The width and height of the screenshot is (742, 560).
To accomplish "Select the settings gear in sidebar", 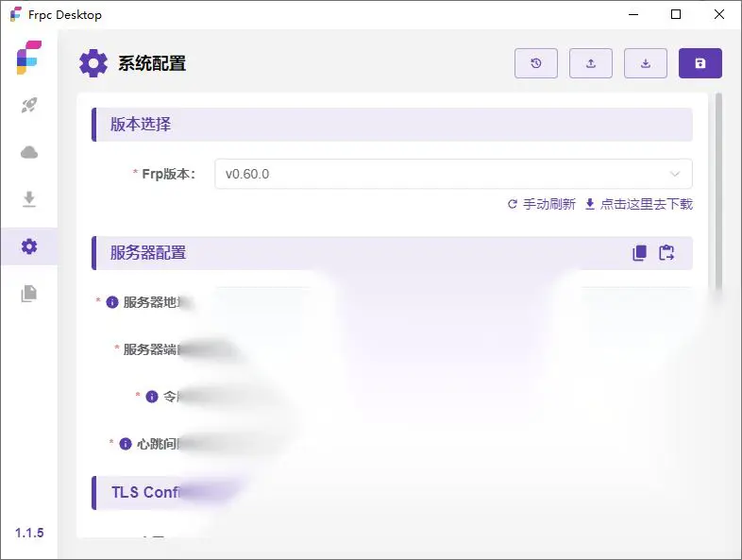I will tap(29, 246).
